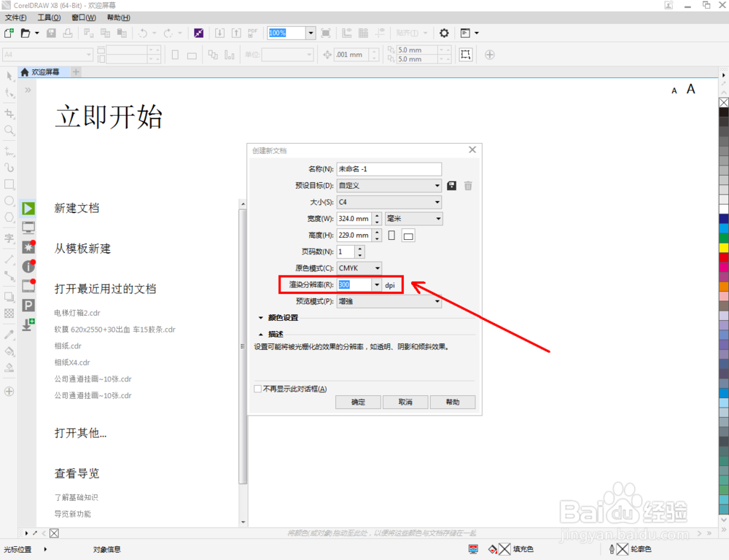Click the delete preset trash icon
Screen dimensions: 729x560
coord(468,186)
